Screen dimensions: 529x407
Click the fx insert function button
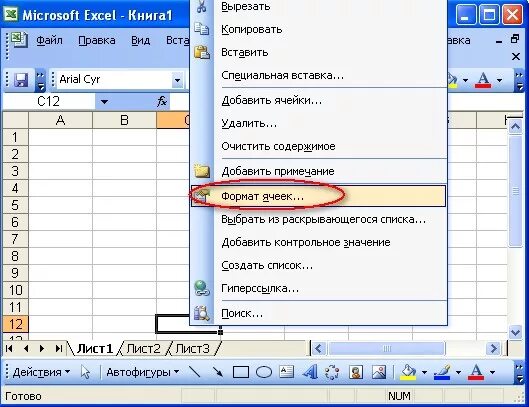point(162,101)
